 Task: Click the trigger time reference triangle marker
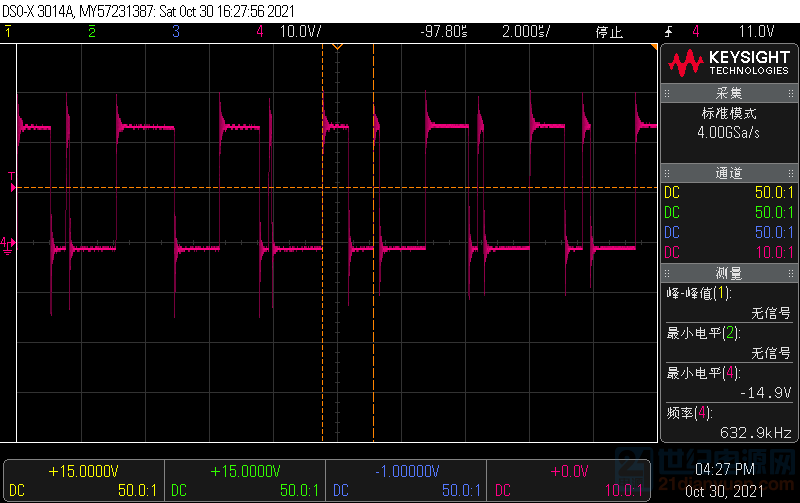pos(337,47)
